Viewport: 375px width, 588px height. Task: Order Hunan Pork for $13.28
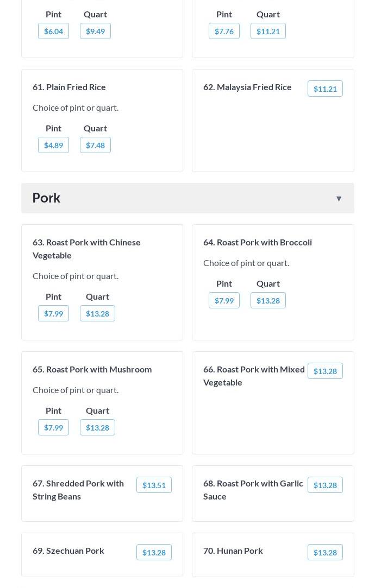325,552
